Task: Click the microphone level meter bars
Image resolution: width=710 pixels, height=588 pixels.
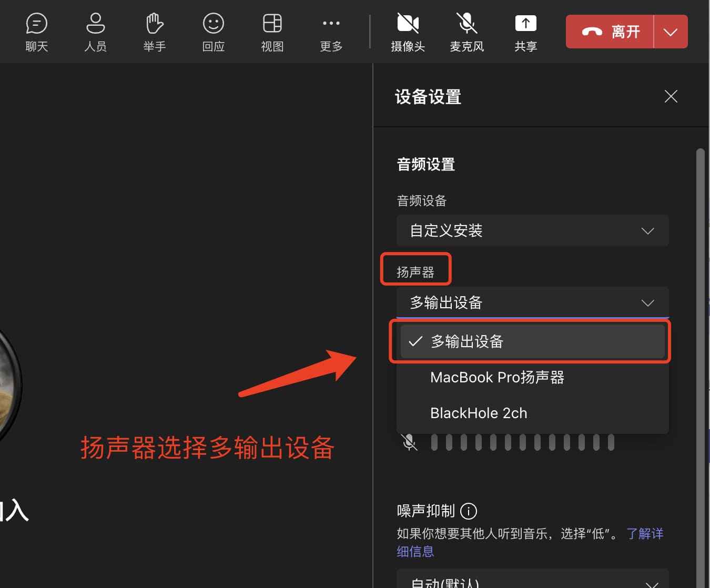Action: (522, 442)
